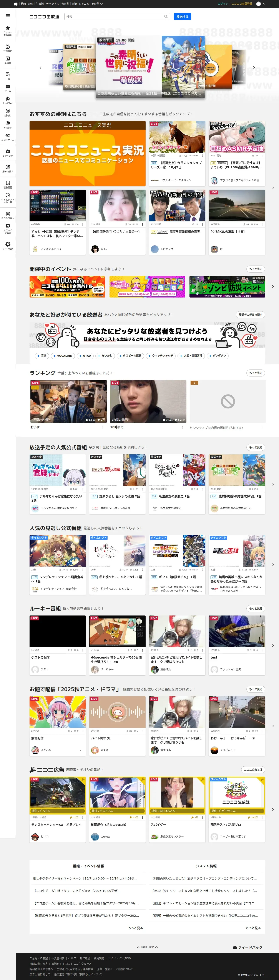Open the user avatar account dropdown
The image size is (279, 980).
click(261, 4)
